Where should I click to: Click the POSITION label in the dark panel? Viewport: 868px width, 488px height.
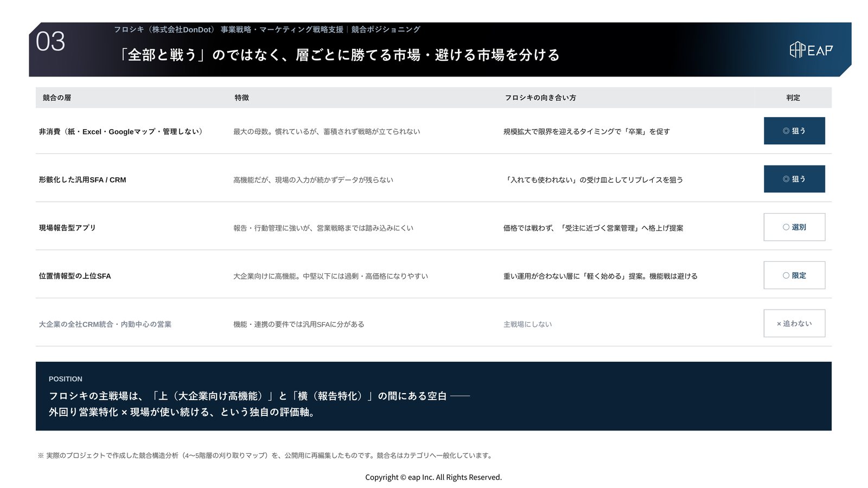(66, 379)
